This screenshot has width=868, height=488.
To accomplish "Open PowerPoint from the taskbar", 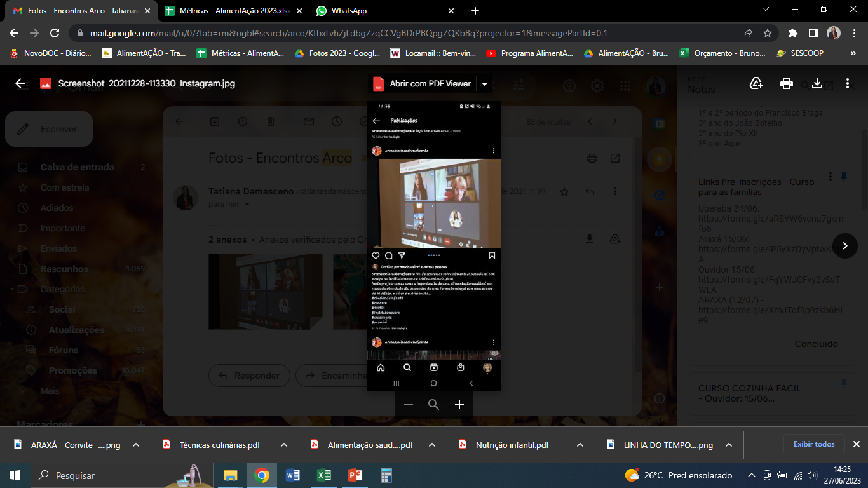I will (355, 475).
